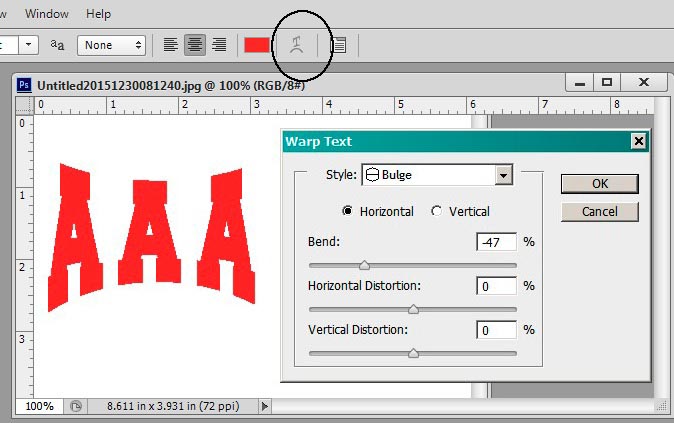Viewport: 674px width, 423px height.
Task: Click the Bend slider handle
Action: pyautogui.click(x=364, y=265)
